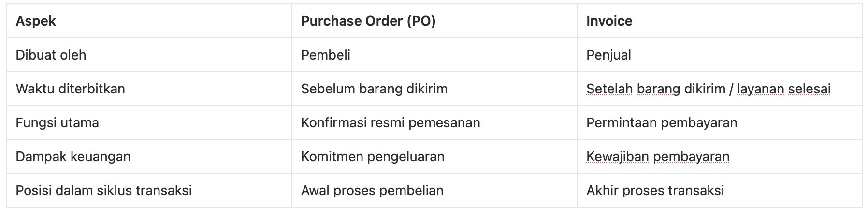Screen dimensions: 868x212
Task: Click the underlined word "layanan"
Action: coord(760,89)
